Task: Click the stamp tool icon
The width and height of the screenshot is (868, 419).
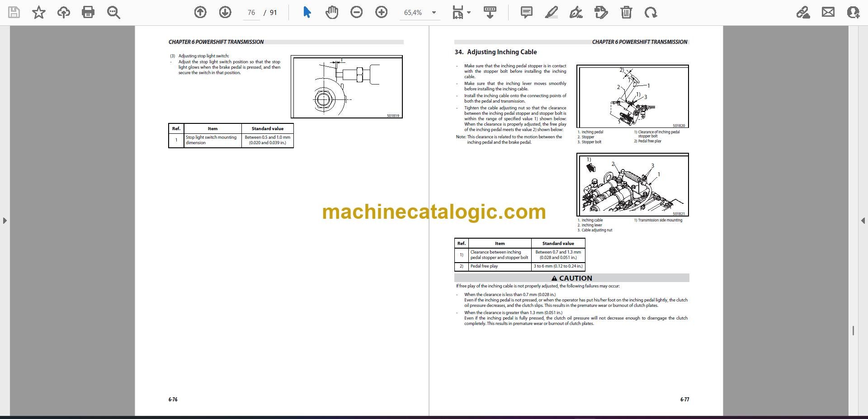Action: (x=601, y=13)
